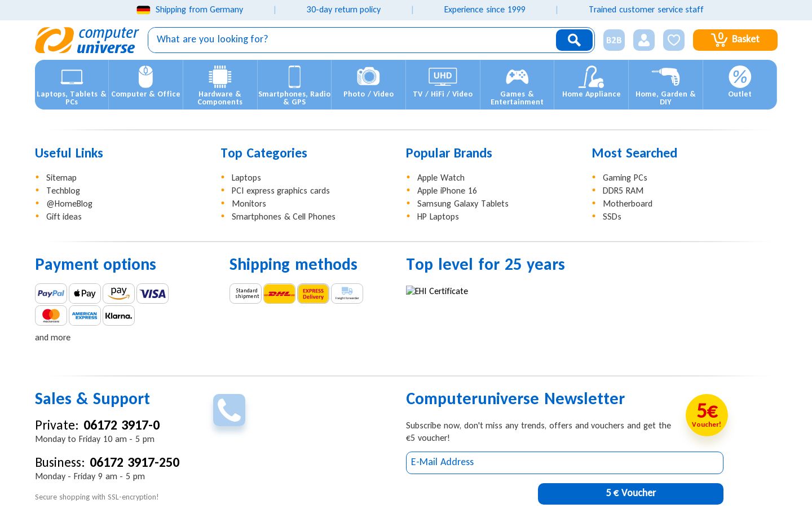This screenshot has width=812, height=508.
Task: Open Home Appliance category
Action: (x=591, y=85)
